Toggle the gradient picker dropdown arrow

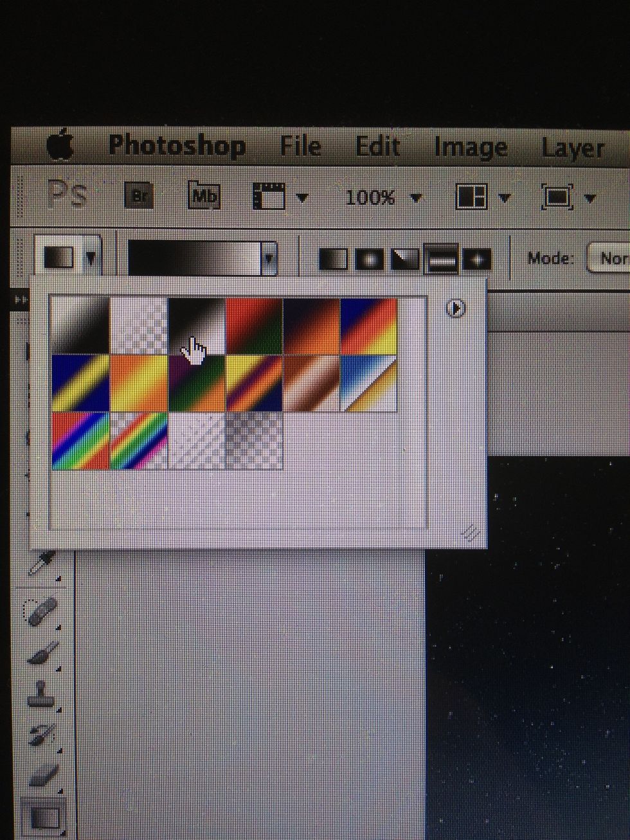269,259
